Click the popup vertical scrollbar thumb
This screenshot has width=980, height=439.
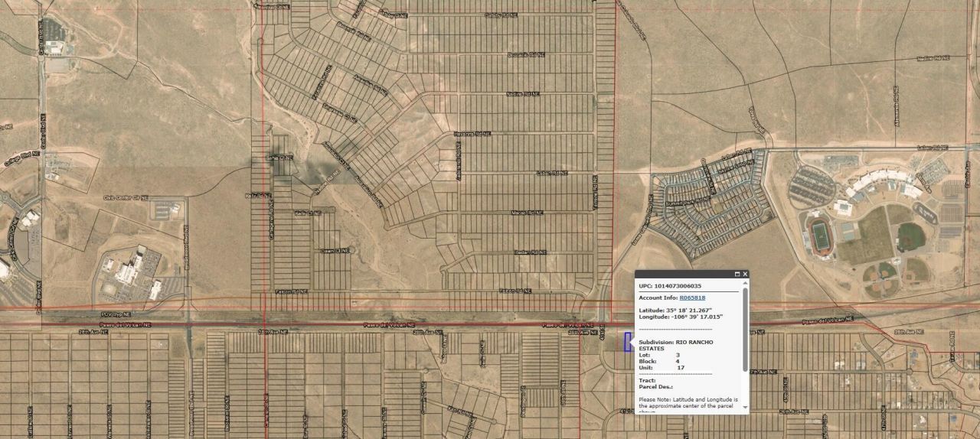pos(746,329)
